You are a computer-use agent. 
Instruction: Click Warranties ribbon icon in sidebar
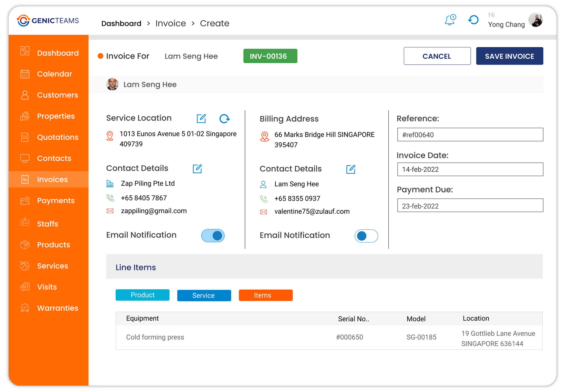coord(25,308)
